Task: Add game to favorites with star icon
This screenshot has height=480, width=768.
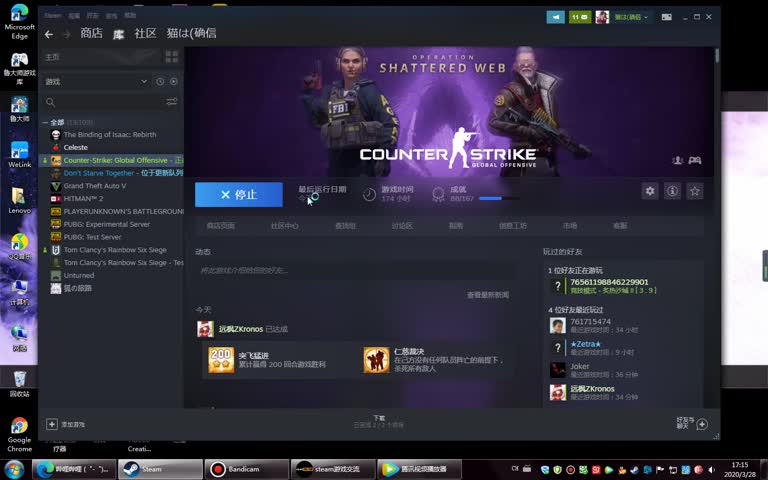Action: 695,191
